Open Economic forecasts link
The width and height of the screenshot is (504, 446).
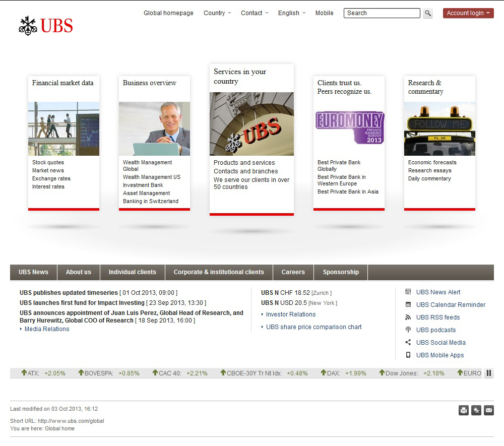pos(432,163)
